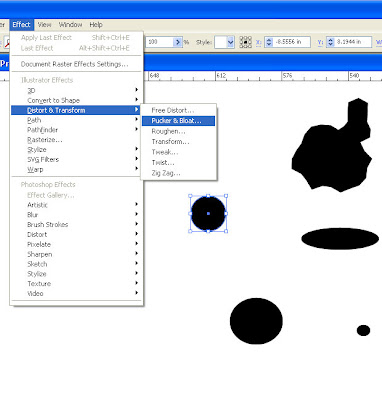Choose Transform effect in submenu
The height and width of the screenshot is (400, 382).
coord(179,142)
